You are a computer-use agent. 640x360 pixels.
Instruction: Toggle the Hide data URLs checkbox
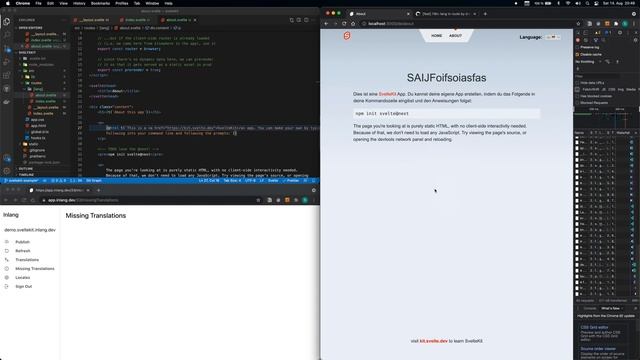[577, 83]
